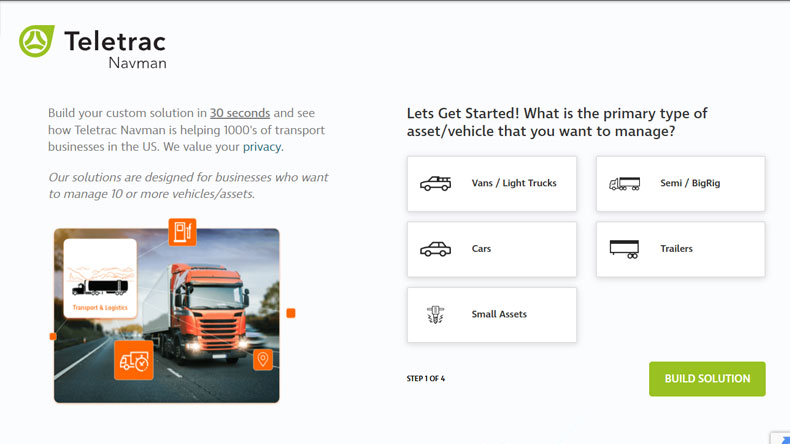Click the Teletrac Navman wordmark text

pos(114,48)
